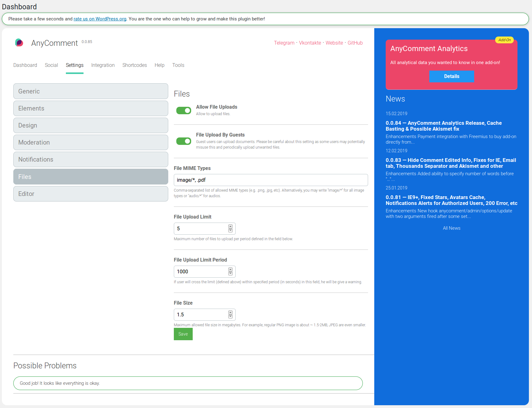Switch to the Shortcodes tab

(x=135, y=65)
